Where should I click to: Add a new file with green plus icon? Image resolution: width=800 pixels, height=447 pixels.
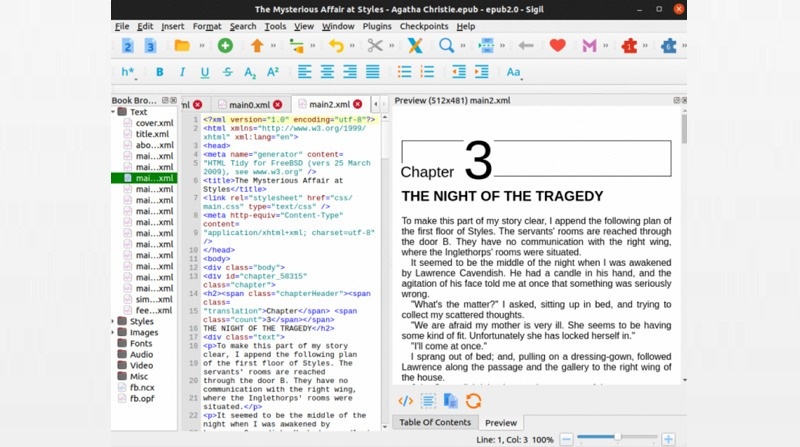tap(225, 46)
